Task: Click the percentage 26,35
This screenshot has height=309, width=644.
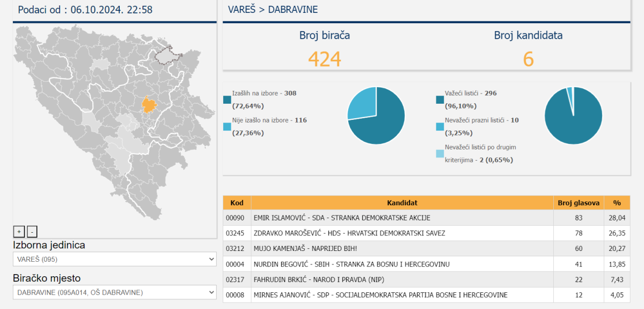Action: (617, 233)
